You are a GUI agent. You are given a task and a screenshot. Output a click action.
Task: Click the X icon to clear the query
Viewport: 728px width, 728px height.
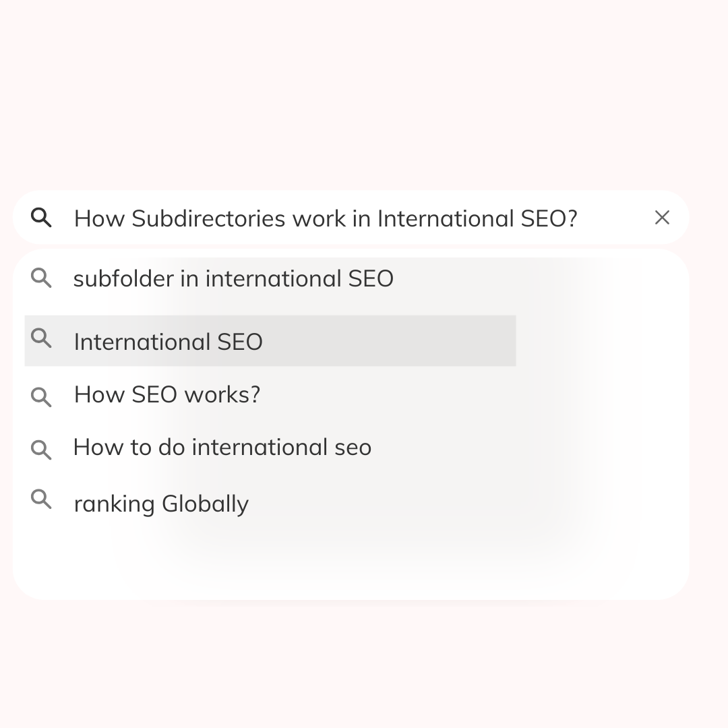pos(662,218)
